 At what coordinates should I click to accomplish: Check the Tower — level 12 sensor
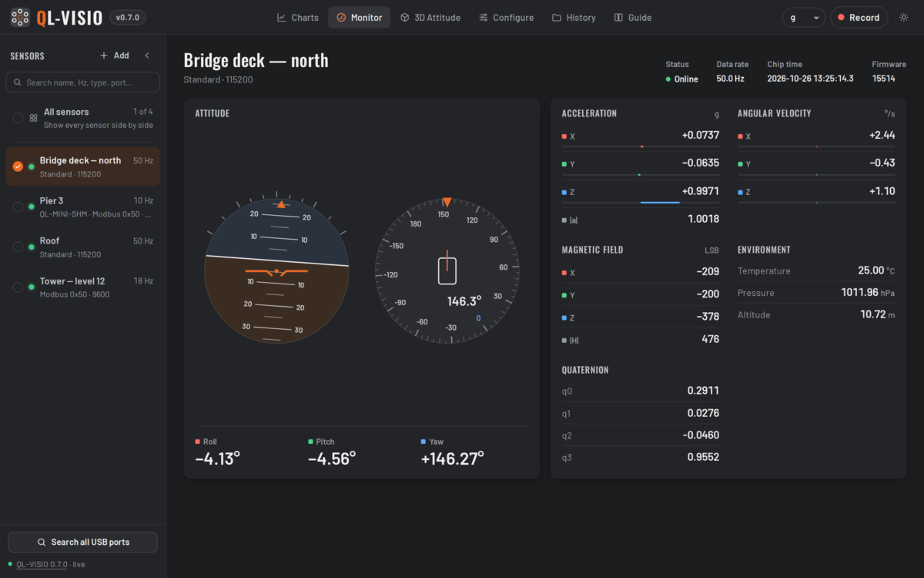(18, 287)
